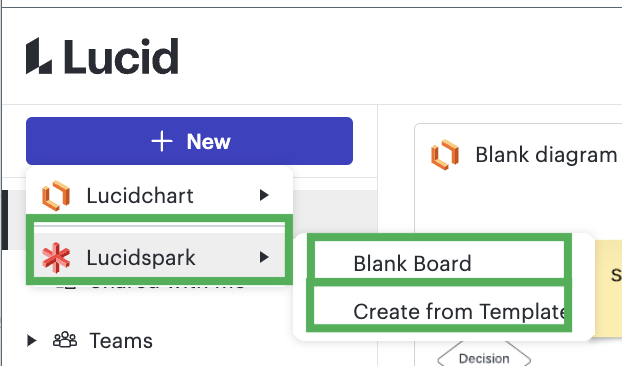Viewport: 622px width, 366px height.
Task: Click the Teams people group icon
Action: pyautogui.click(x=65, y=340)
